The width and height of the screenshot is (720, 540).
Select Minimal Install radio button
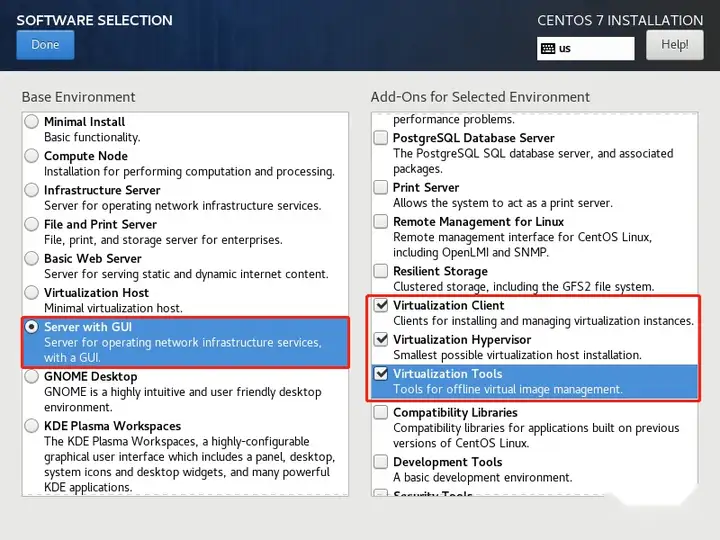click(32, 122)
